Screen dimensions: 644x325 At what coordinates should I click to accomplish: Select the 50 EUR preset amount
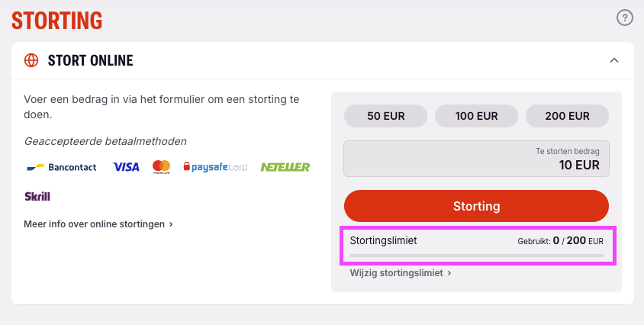(x=385, y=116)
